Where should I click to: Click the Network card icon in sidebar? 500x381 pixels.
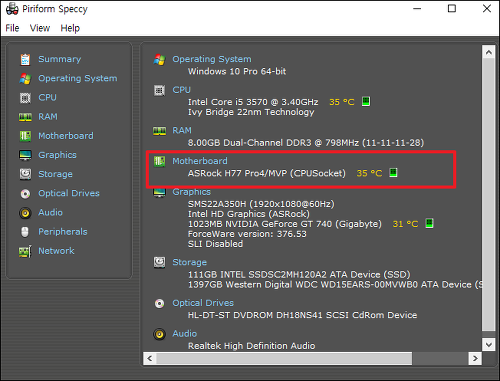point(25,251)
